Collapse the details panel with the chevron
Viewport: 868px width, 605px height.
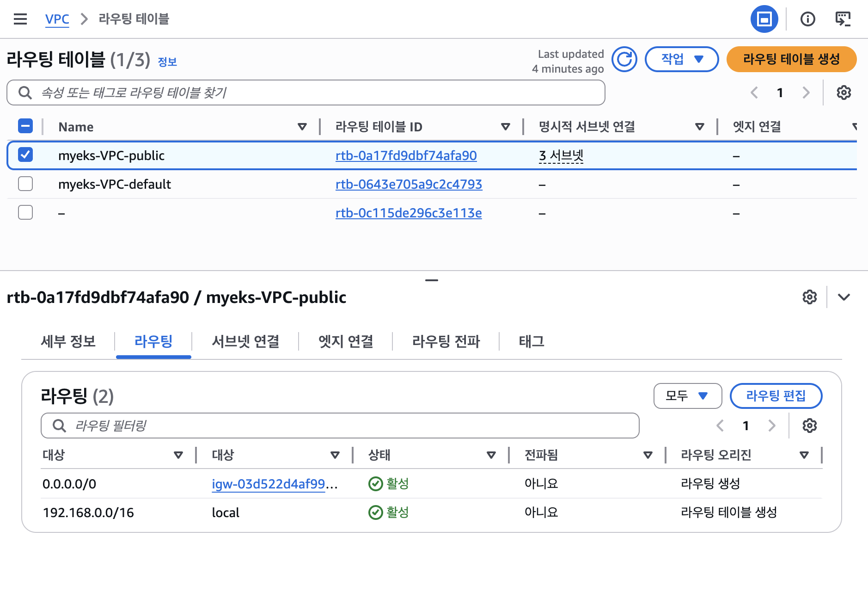[x=844, y=297]
